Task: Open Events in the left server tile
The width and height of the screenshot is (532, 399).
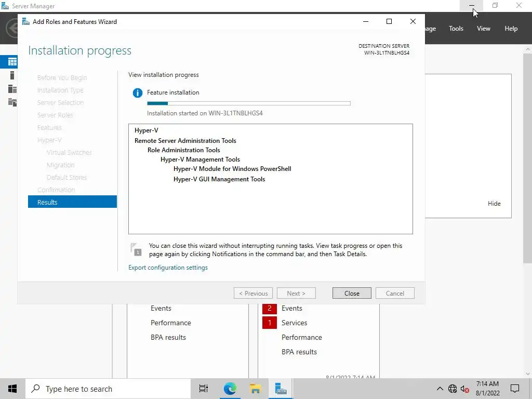Action: tap(161, 309)
